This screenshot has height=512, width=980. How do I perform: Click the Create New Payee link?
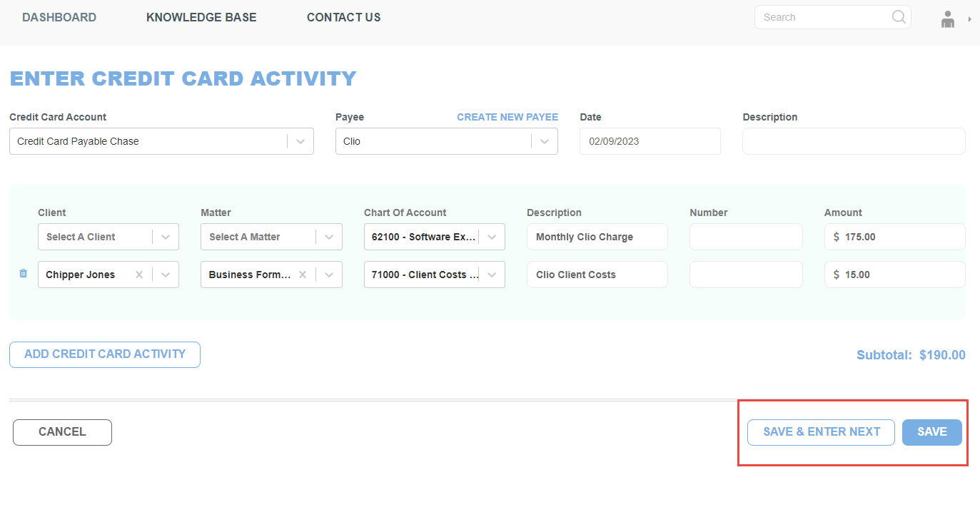tap(507, 117)
